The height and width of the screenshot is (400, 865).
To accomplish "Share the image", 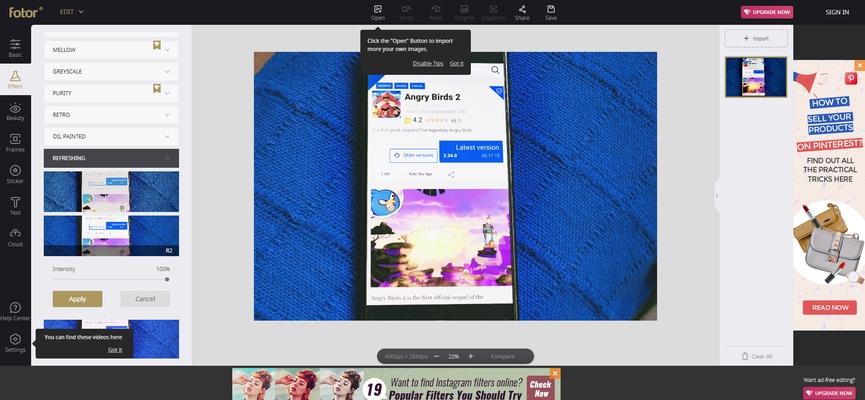I will tap(522, 13).
